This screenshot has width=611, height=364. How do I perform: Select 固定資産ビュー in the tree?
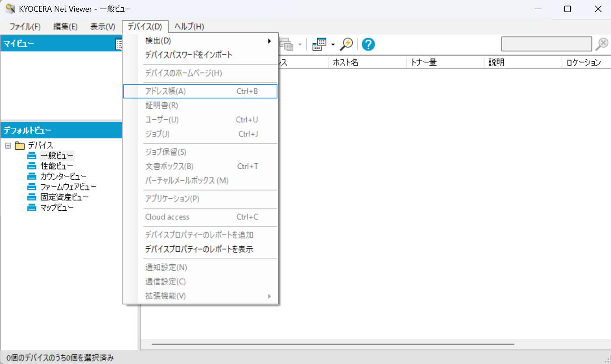click(64, 197)
